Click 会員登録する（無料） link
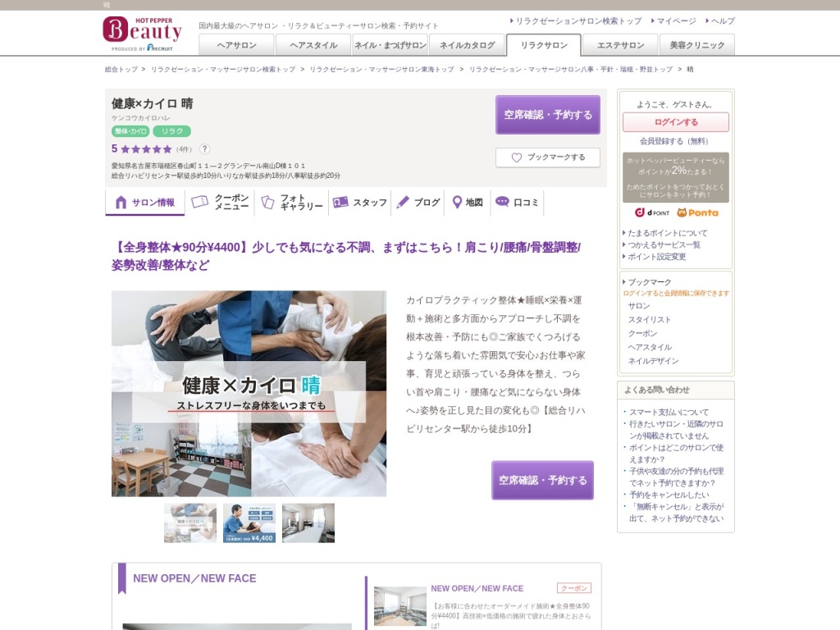Screen dimensions: 840x630 pyautogui.click(x=674, y=141)
